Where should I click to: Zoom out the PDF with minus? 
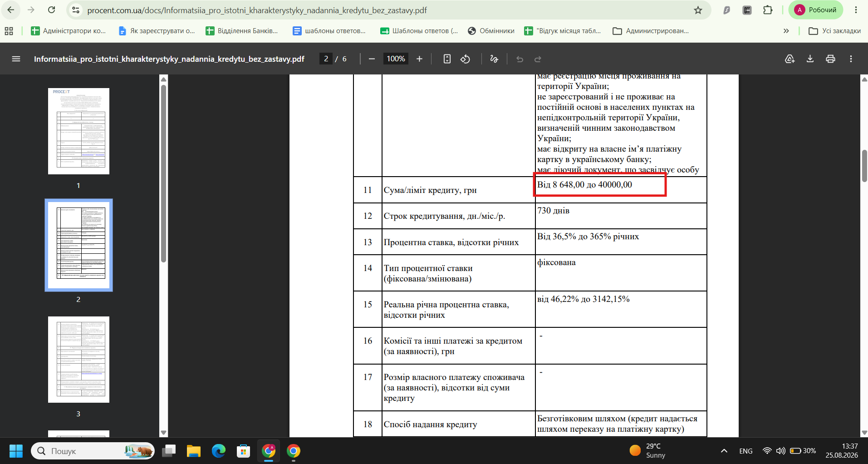(x=372, y=59)
